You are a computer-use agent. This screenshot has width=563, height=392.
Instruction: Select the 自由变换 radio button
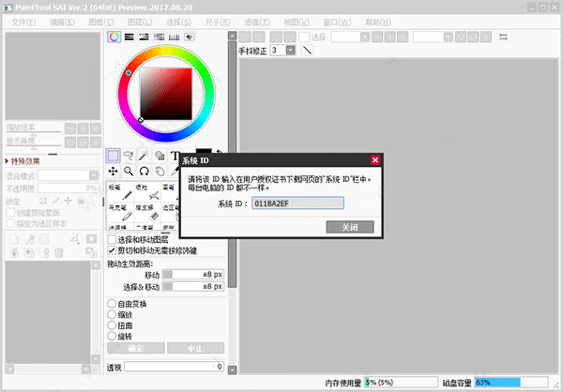point(112,304)
